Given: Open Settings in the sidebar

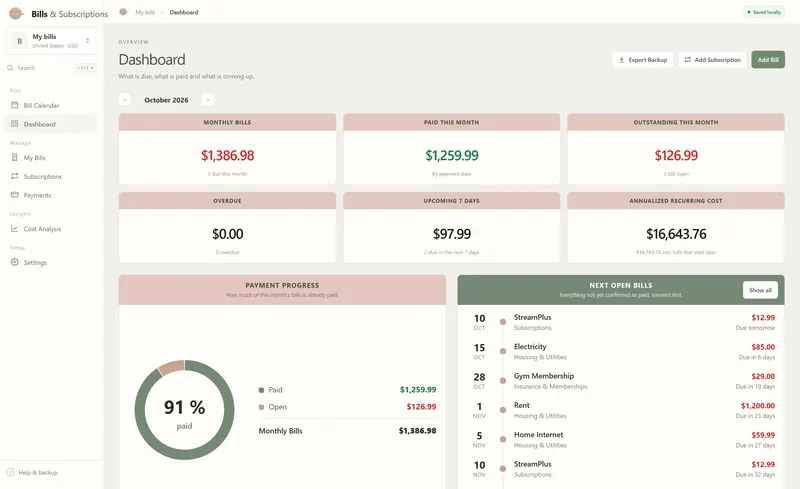Looking at the screenshot, I should (x=52, y=262).
